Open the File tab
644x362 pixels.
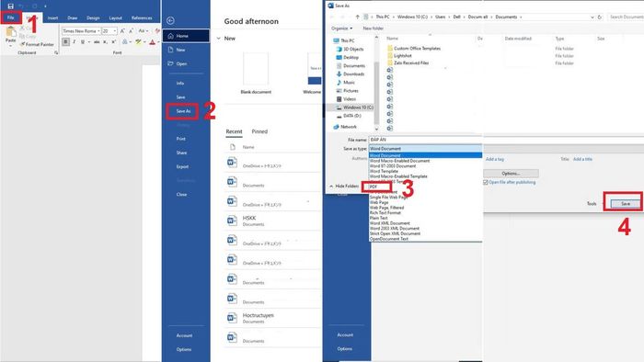(11, 17)
